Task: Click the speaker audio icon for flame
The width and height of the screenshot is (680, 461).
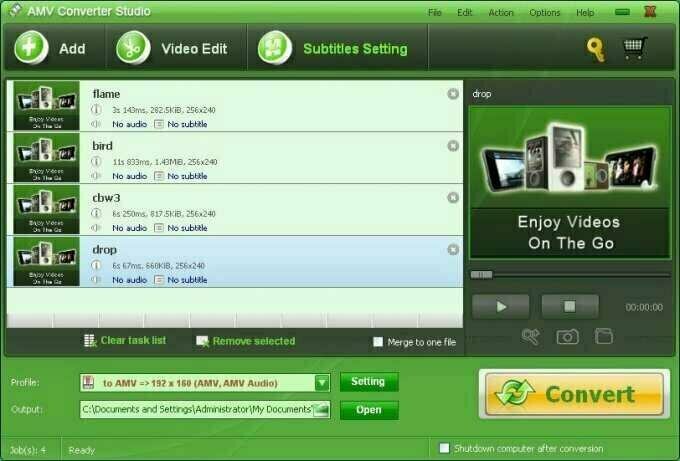Action: point(96,124)
